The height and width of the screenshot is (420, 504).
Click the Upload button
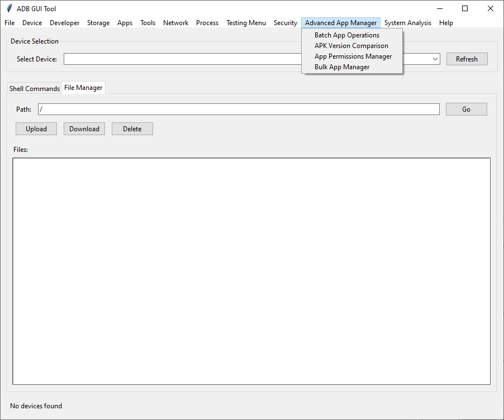(x=36, y=128)
